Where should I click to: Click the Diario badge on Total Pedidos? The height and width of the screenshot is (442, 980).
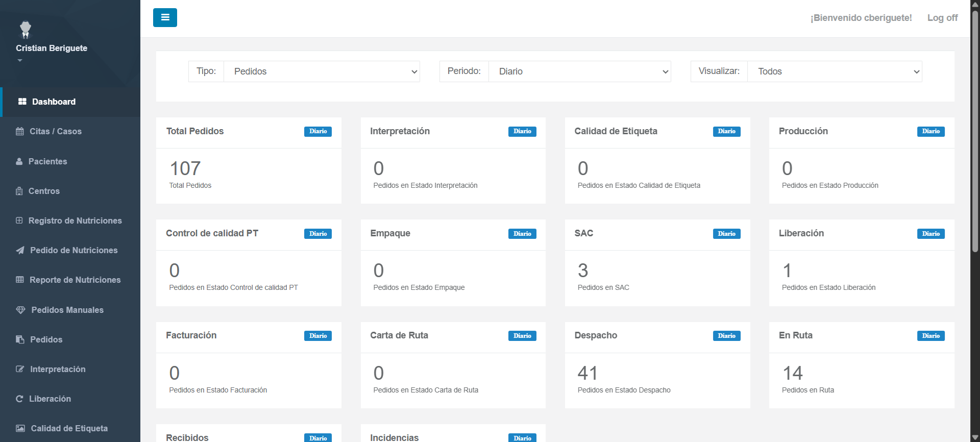318,131
